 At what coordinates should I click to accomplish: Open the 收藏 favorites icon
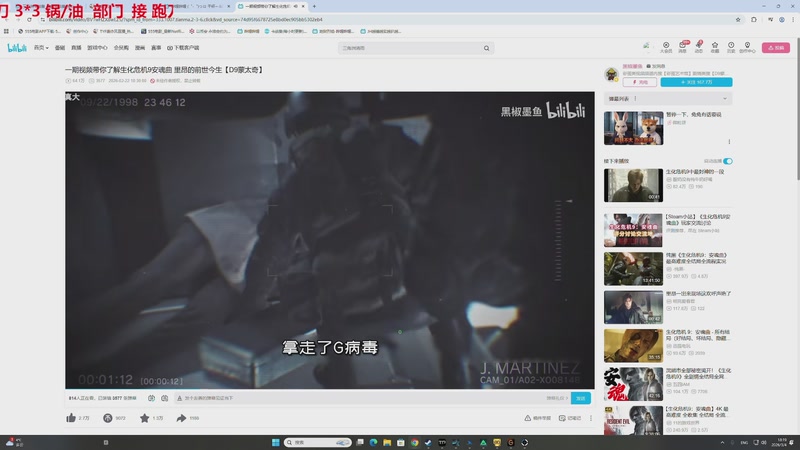click(715, 47)
